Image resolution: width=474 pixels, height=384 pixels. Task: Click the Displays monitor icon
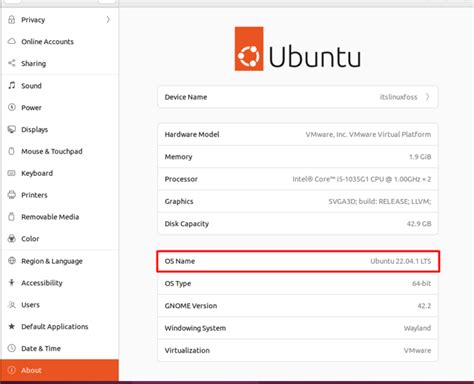(x=12, y=129)
